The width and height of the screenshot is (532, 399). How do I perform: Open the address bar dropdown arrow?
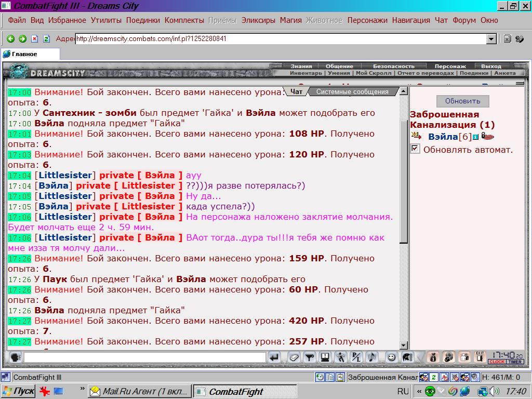pyautogui.click(x=491, y=39)
